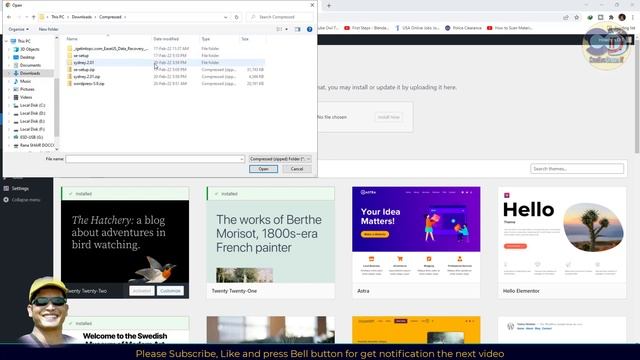
Task: Open the Twenty Twenty-One theme thumbnail
Action: (270, 242)
